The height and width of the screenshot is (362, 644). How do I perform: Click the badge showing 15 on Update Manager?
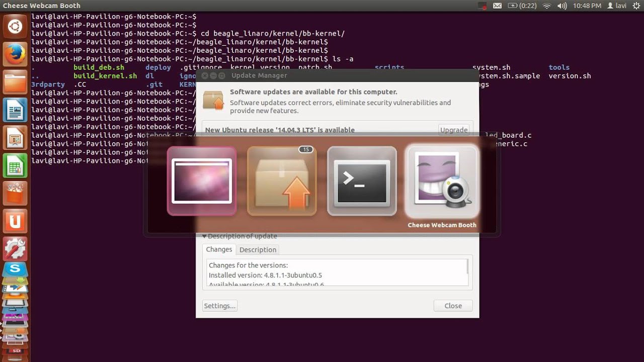(306, 149)
